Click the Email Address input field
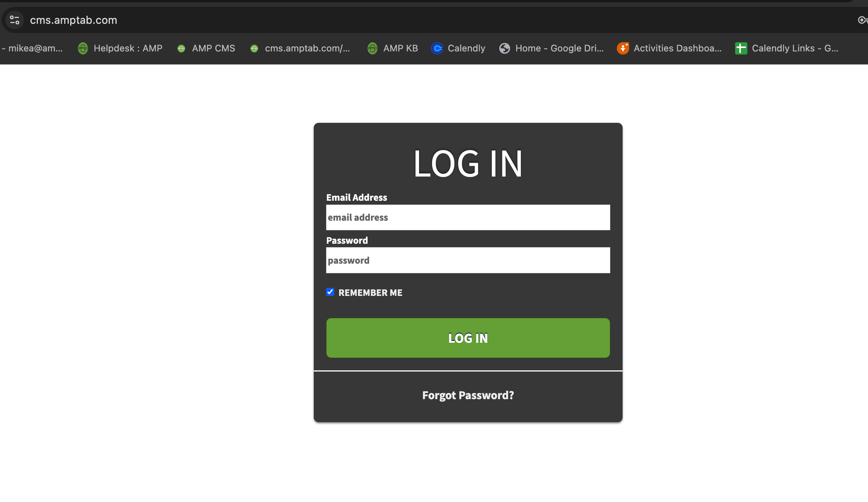Screen dimensions: 868x502 point(468,218)
